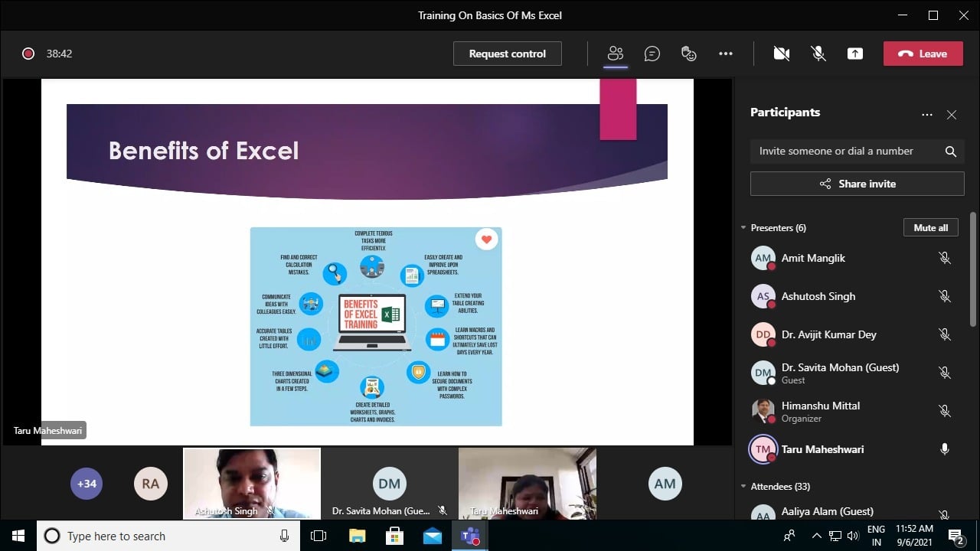Collapse the Presenters (6) section

[743, 228]
